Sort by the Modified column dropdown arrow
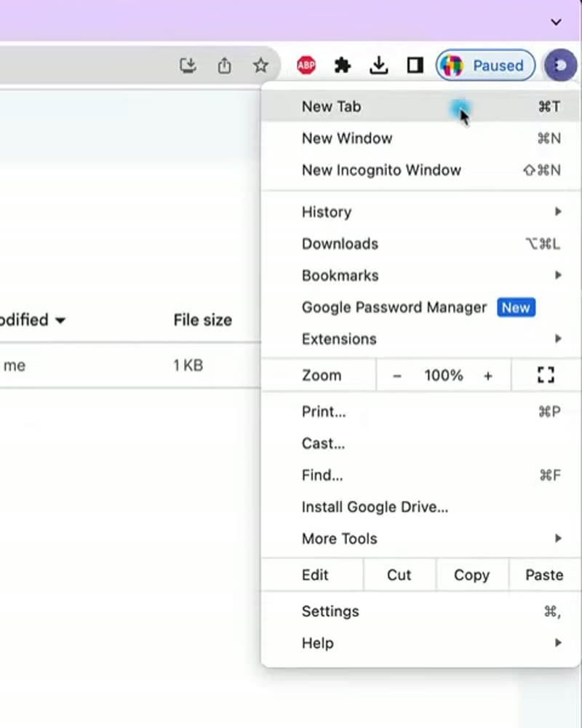582x728 pixels. [60, 320]
